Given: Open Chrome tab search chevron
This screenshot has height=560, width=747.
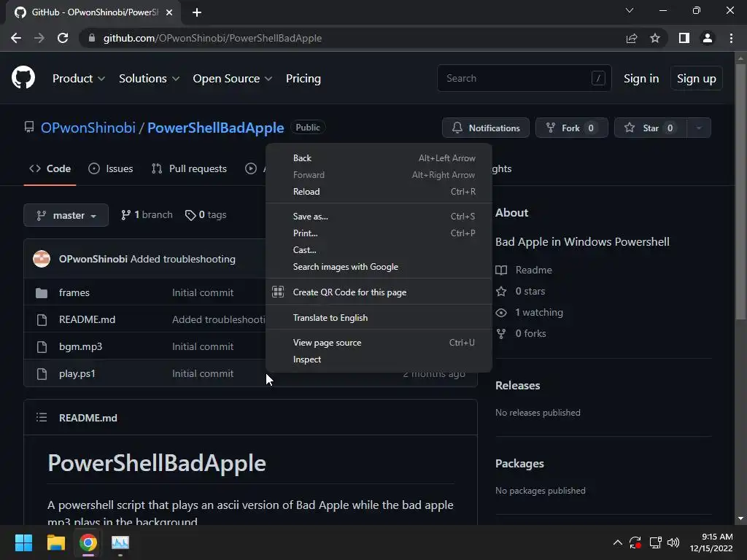Looking at the screenshot, I should 630,10.
